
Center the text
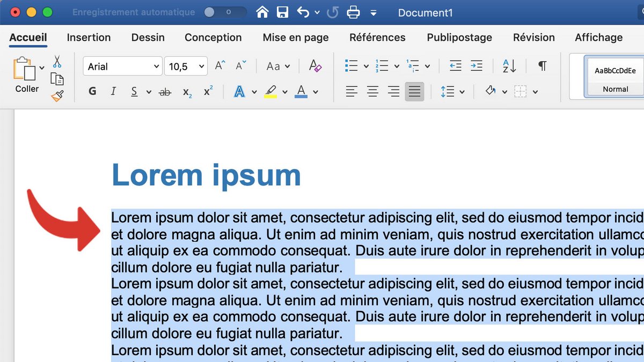(x=372, y=92)
